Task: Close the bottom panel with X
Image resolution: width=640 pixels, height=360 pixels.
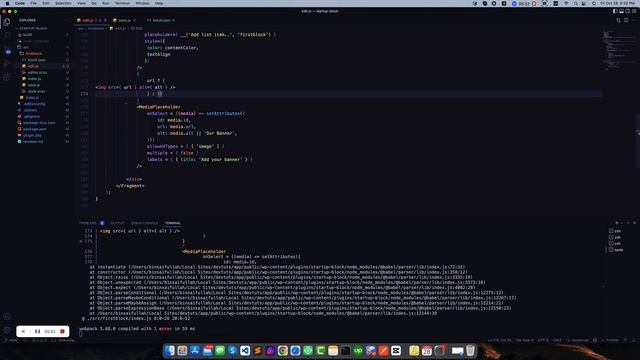Action: point(634,223)
